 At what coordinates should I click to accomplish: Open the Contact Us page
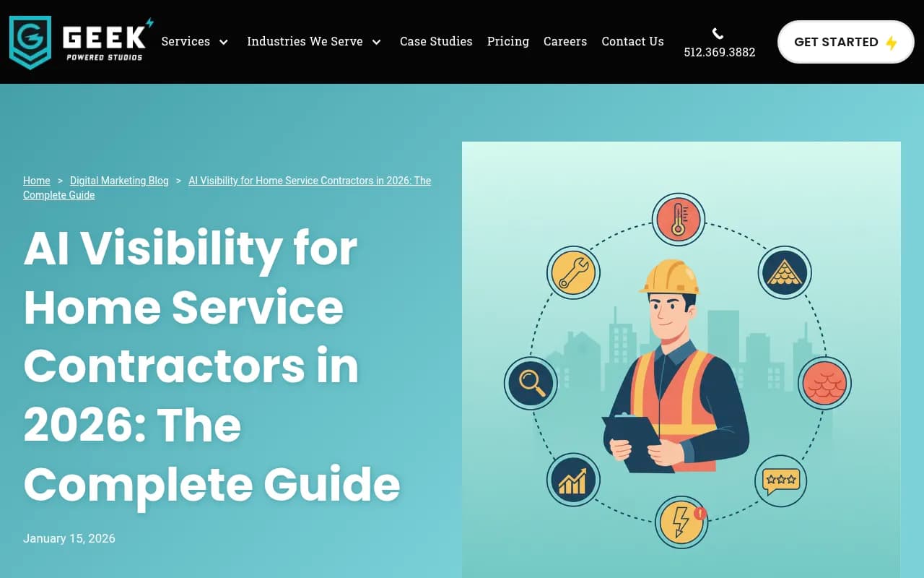pyautogui.click(x=632, y=41)
